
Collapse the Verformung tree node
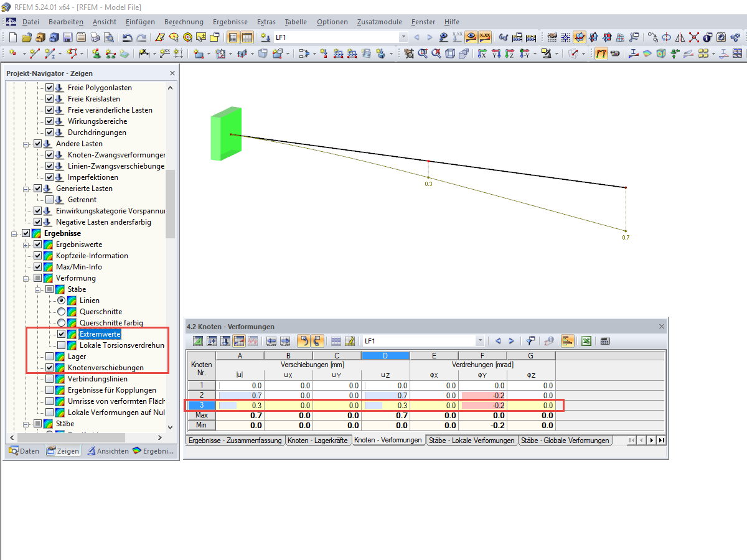point(26,278)
